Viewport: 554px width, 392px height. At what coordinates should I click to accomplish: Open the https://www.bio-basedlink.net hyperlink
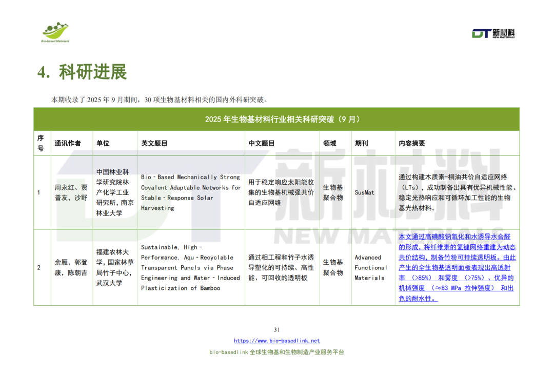coord(277,341)
